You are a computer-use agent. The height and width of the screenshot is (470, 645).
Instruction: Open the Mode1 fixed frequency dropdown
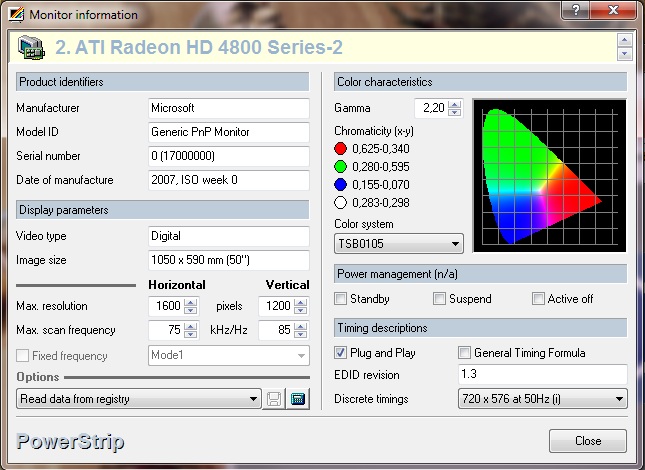[229, 355]
